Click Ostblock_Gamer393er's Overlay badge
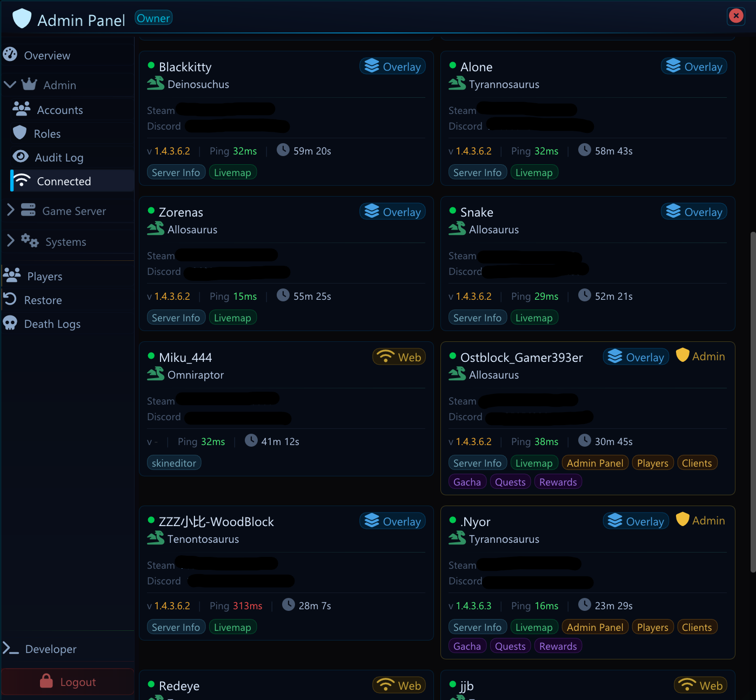This screenshot has width=756, height=700. click(636, 357)
